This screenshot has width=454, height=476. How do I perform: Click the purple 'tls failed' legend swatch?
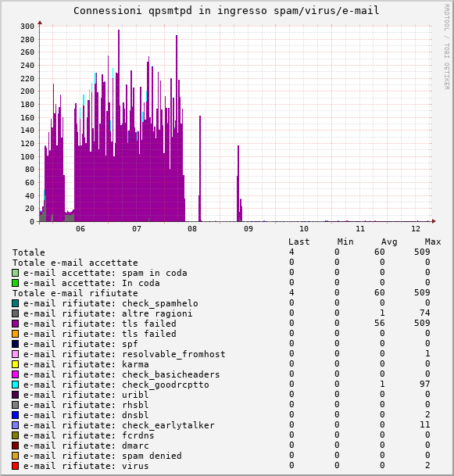point(15,324)
